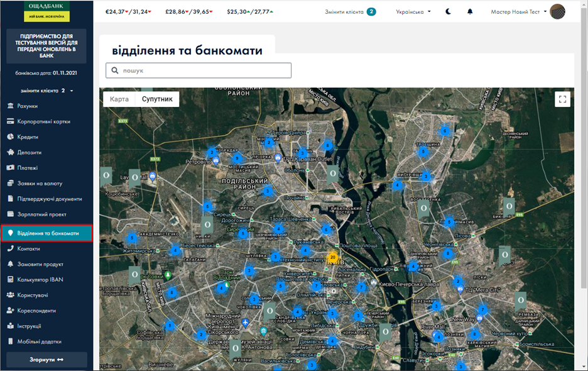This screenshot has height=371, width=588.
Task: Click the notification bell icon
Action: click(x=470, y=12)
